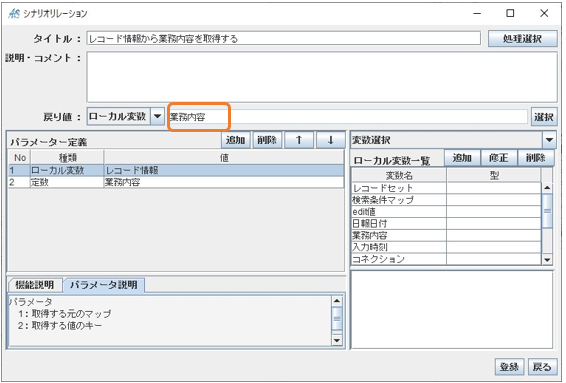Select the 業務内容 value cell in row 2

(x=224, y=182)
